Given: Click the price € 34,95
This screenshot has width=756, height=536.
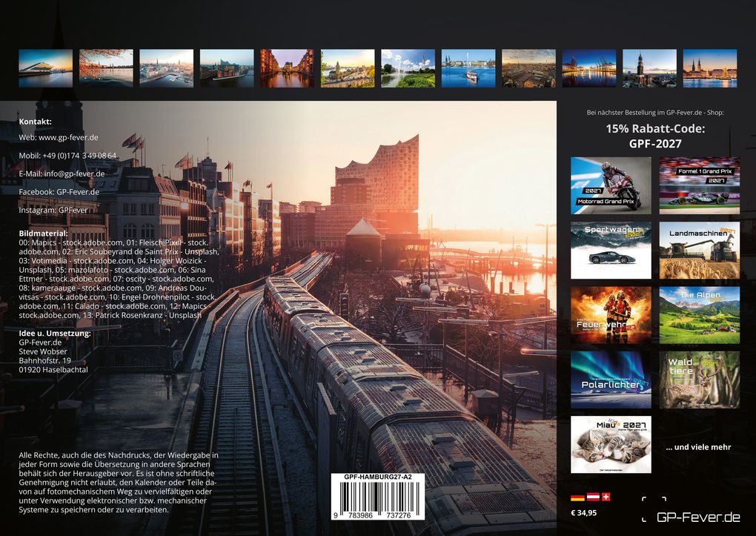Looking at the screenshot, I should click(583, 513).
